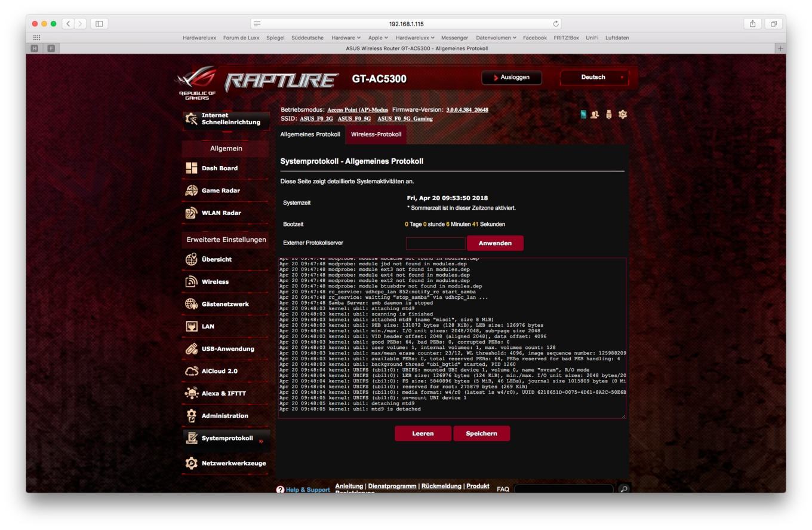
Task: Open the Access Point (AP)-Modus link
Action: [358, 110]
